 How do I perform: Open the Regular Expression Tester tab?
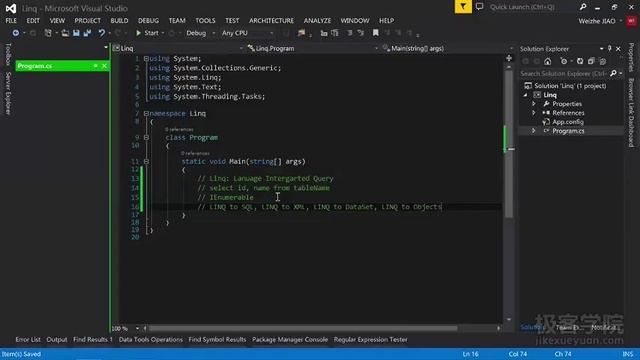370,340
